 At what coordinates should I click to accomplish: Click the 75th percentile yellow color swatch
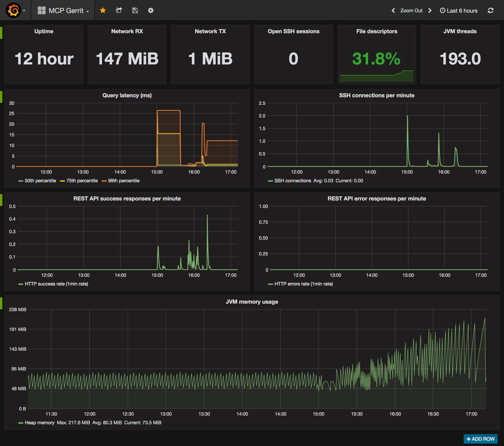pos(62,181)
